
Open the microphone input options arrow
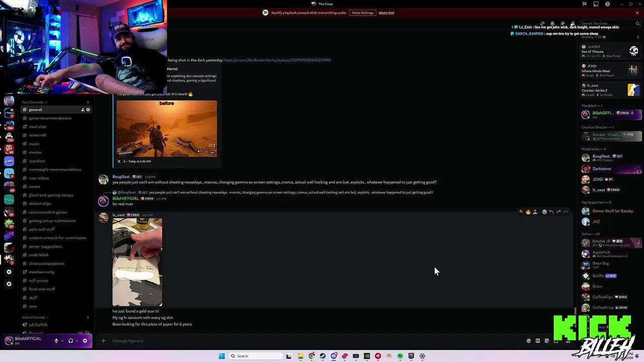(62, 341)
